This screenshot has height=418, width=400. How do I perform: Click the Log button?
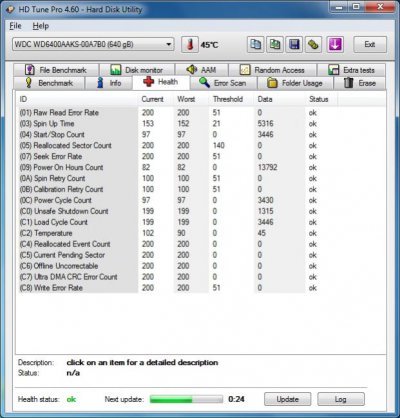pyautogui.click(x=341, y=399)
